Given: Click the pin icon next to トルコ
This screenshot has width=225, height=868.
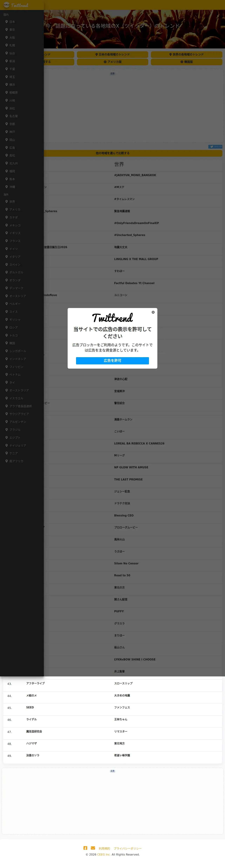Looking at the screenshot, I should coord(6,335).
